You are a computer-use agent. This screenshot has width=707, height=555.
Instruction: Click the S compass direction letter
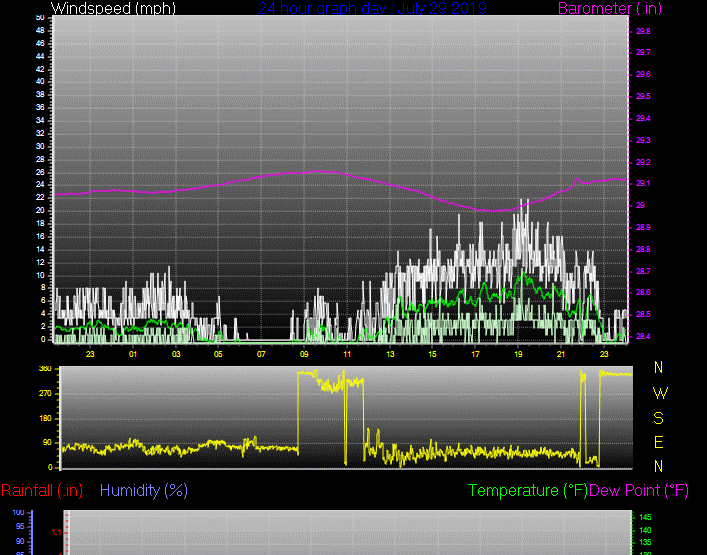658,418
